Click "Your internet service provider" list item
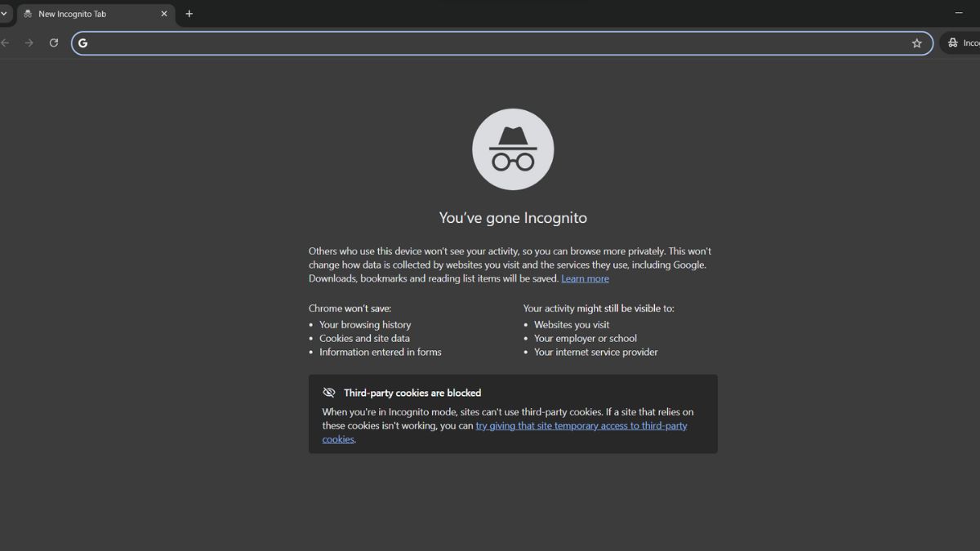Viewport: 980px width, 551px height. [x=596, y=352]
